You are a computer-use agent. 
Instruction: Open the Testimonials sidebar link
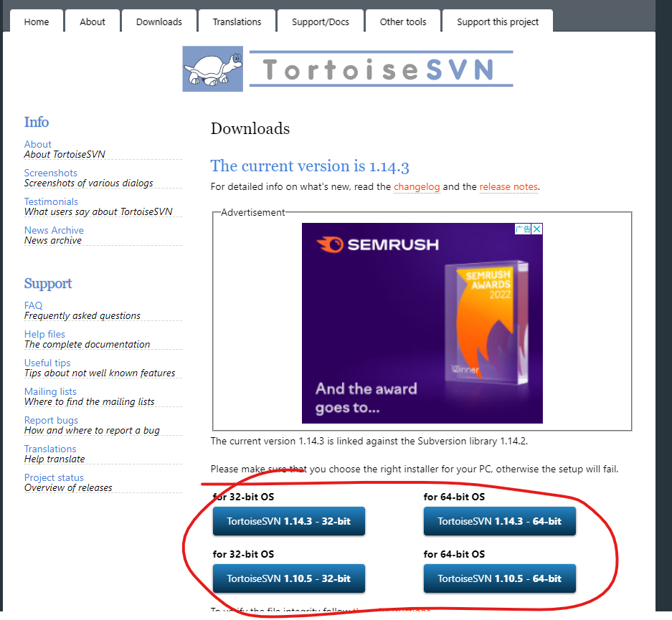pos(51,201)
